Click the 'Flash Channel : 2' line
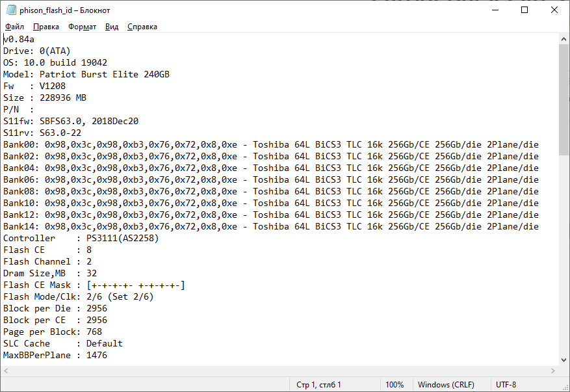Viewport: 570px width, 392px height. [47, 261]
